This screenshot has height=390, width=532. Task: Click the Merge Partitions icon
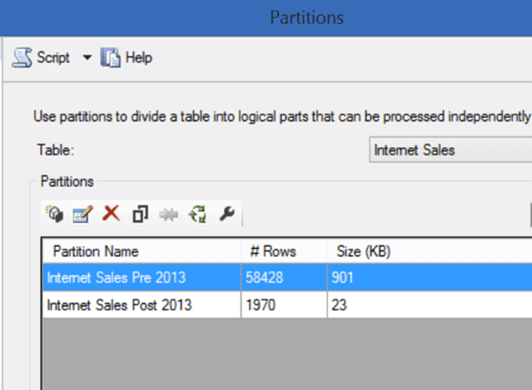(169, 215)
